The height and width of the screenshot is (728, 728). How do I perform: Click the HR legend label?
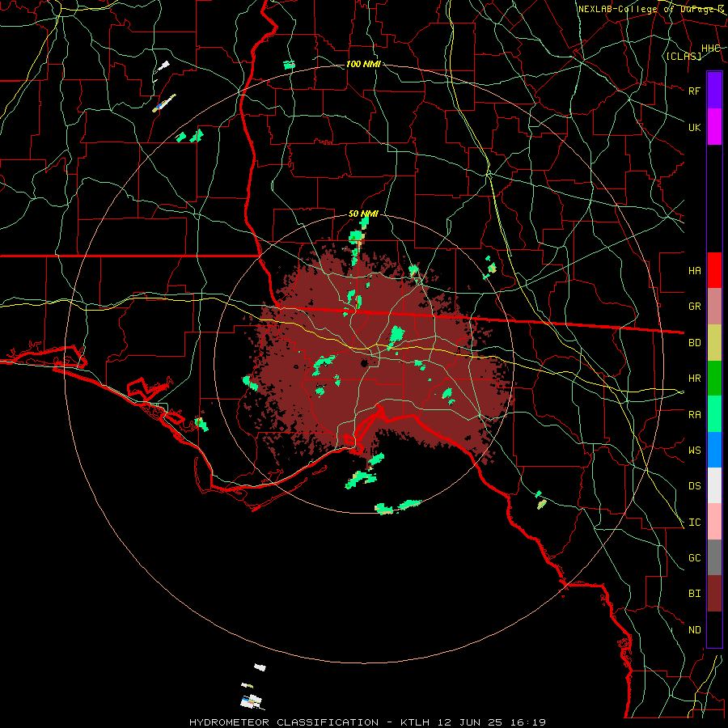coord(695,379)
